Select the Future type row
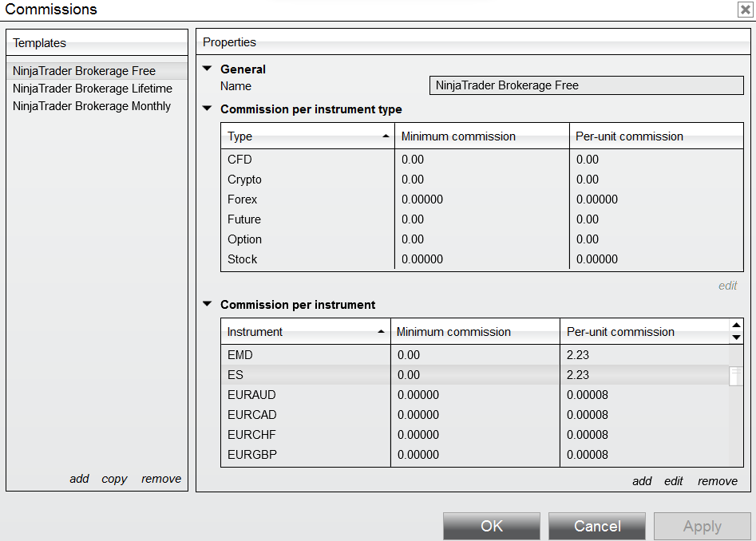This screenshot has height=541, width=756. pyautogui.click(x=482, y=219)
